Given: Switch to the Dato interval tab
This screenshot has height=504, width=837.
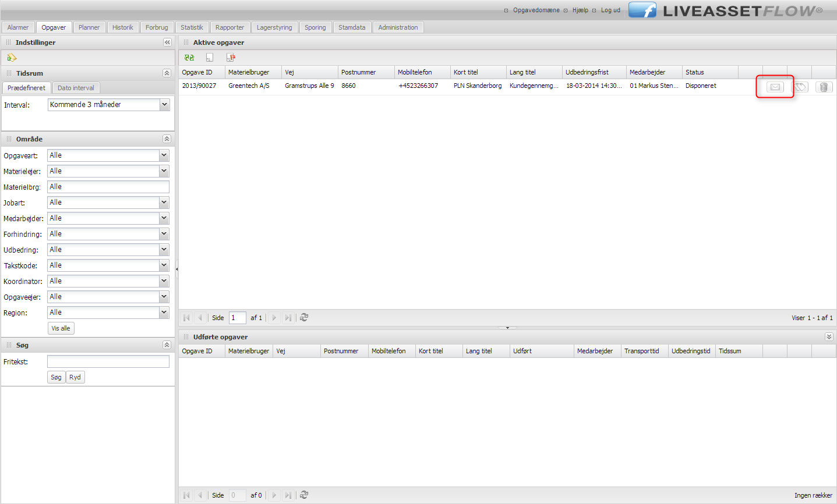Looking at the screenshot, I should [76, 88].
